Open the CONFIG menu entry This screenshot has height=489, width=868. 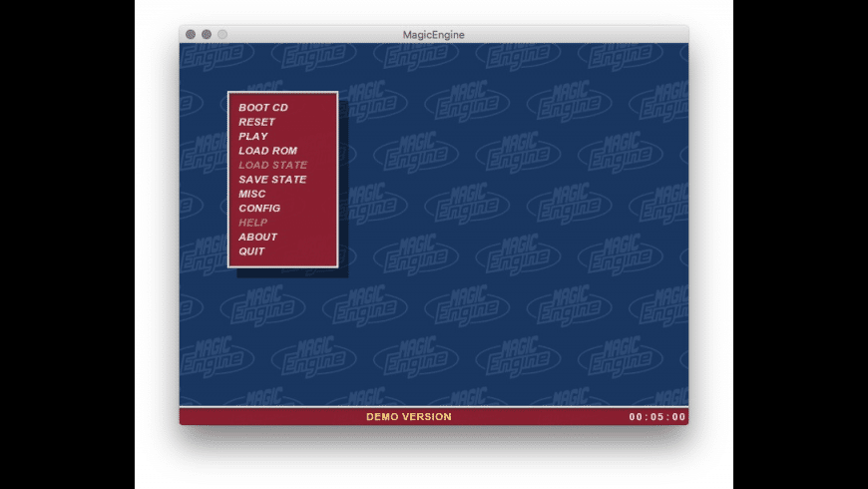[x=259, y=209]
